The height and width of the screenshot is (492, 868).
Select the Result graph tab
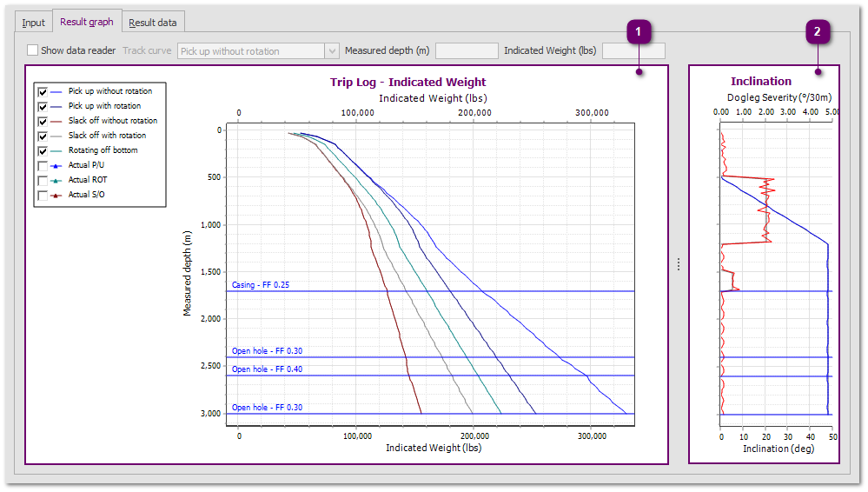coord(86,22)
